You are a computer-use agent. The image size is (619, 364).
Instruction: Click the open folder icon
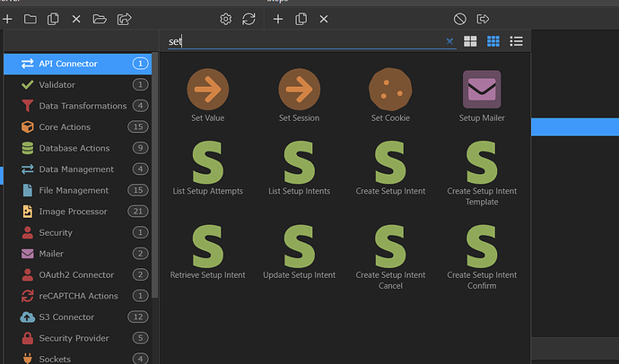(100, 19)
